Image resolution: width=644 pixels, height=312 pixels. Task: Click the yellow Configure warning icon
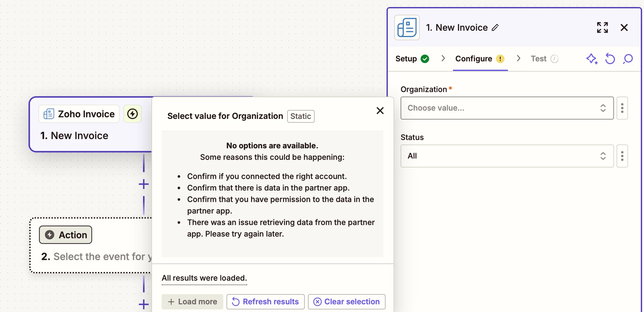[x=500, y=59]
